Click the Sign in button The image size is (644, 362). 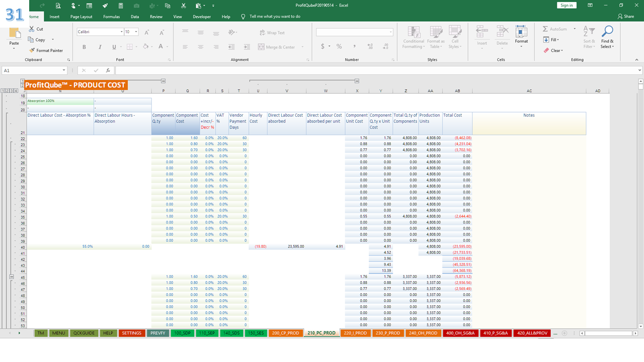coord(567,5)
